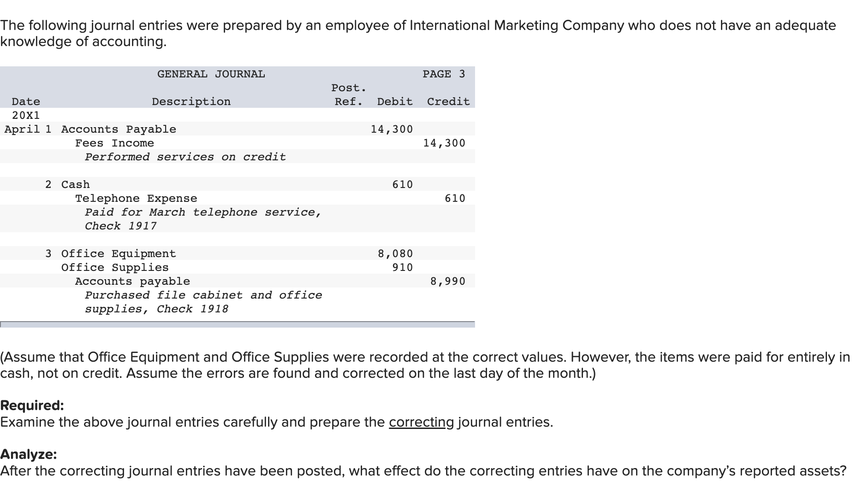Click the Office Supplies debit amount 910
Viewport: 868px width, 493px height.
point(403,267)
